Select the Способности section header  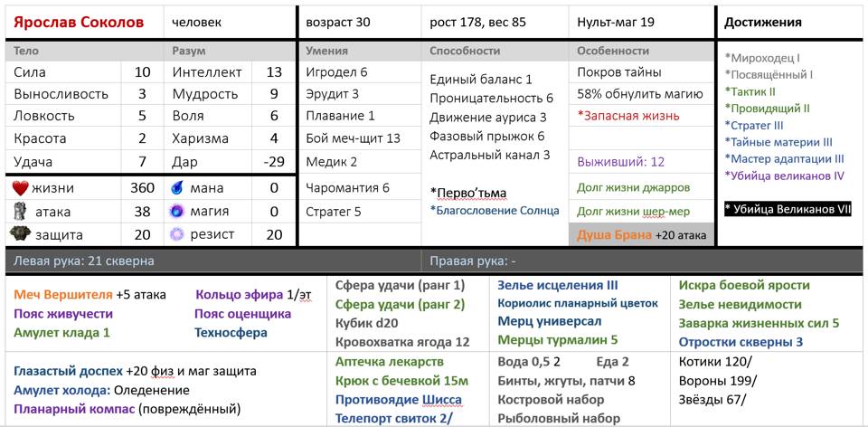465,52
